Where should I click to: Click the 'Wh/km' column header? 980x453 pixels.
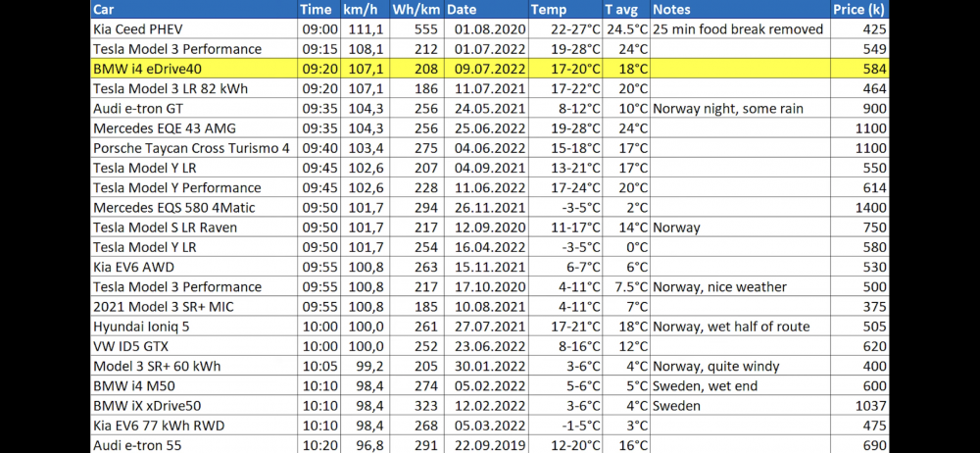(416, 10)
